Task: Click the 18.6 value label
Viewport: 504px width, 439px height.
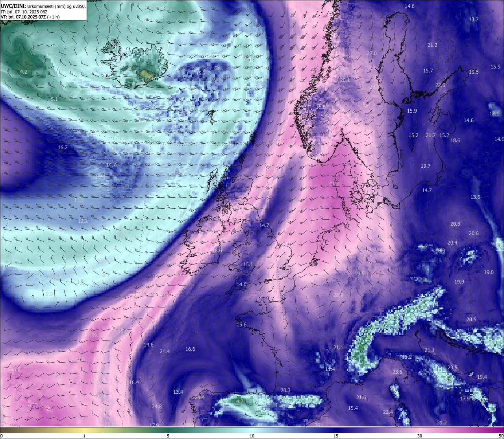Action: [455, 140]
